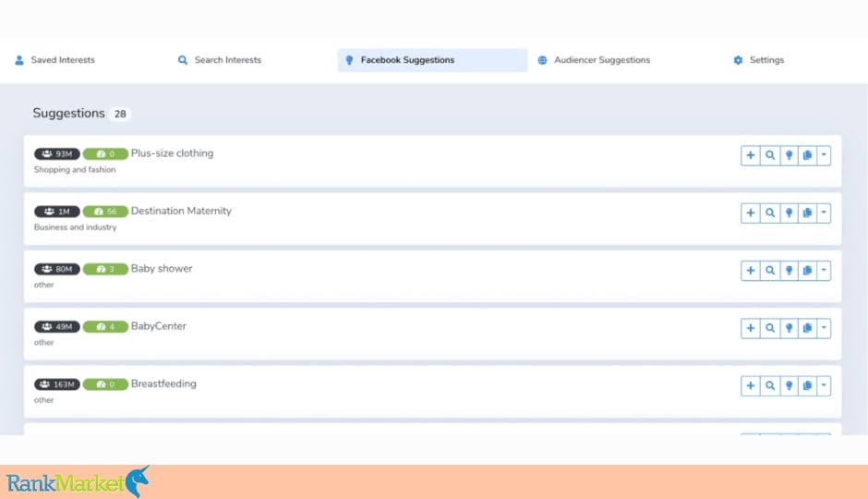This screenshot has width=868, height=499.
Task: Click green score badge showing 56
Action: point(105,212)
